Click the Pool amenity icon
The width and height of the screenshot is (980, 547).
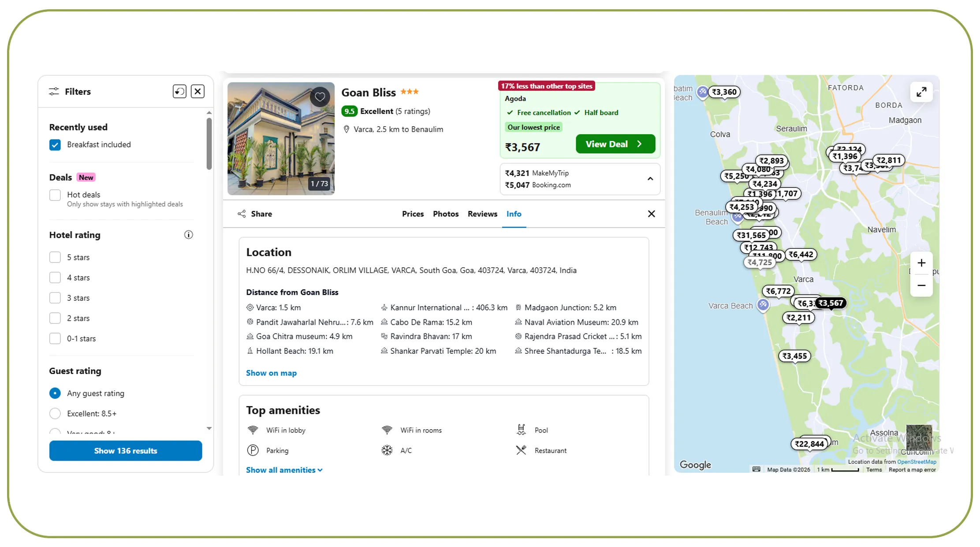coord(521,430)
